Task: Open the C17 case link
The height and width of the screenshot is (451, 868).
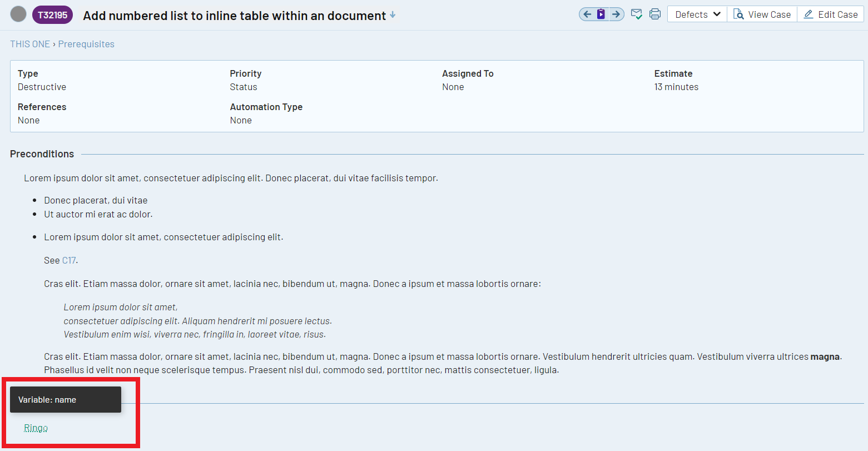Action: [x=69, y=260]
